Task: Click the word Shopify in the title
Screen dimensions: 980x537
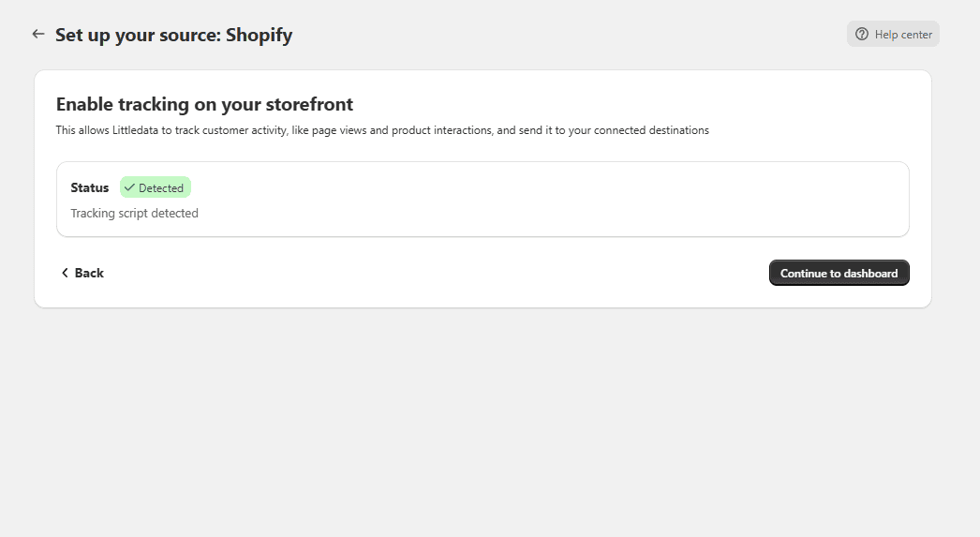Action: pyautogui.click(x=259, y=35)
